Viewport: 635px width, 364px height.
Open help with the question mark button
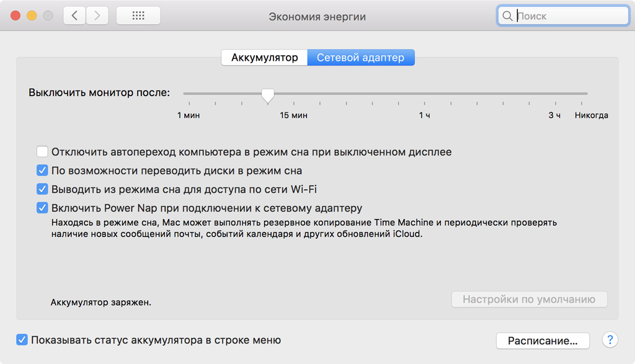point(610,340)
